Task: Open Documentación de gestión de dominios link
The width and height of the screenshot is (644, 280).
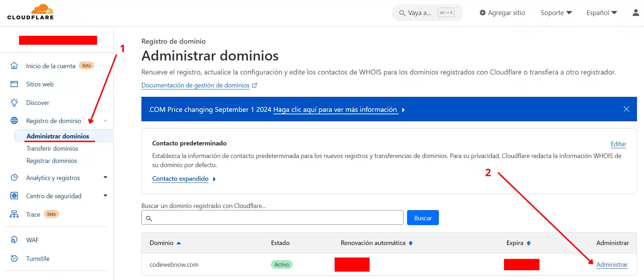Action: tap(195, 85)
